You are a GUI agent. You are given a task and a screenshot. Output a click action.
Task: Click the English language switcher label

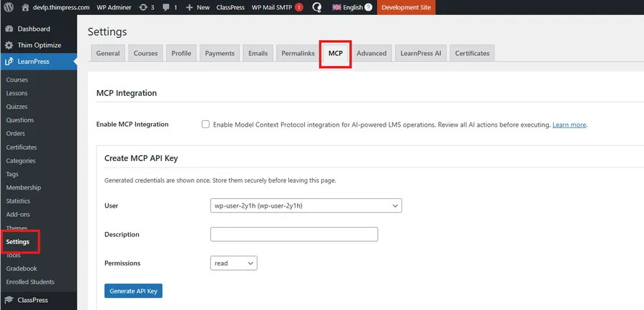click(353, 7)
